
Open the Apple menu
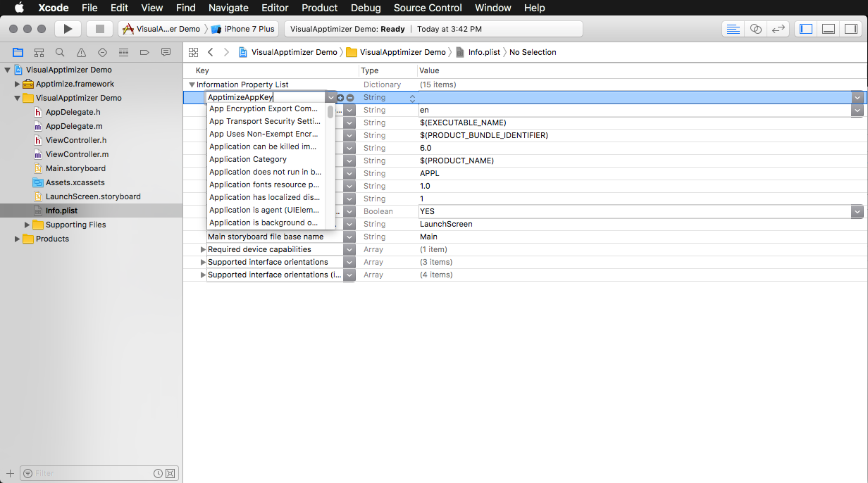[x=19, y=8]
